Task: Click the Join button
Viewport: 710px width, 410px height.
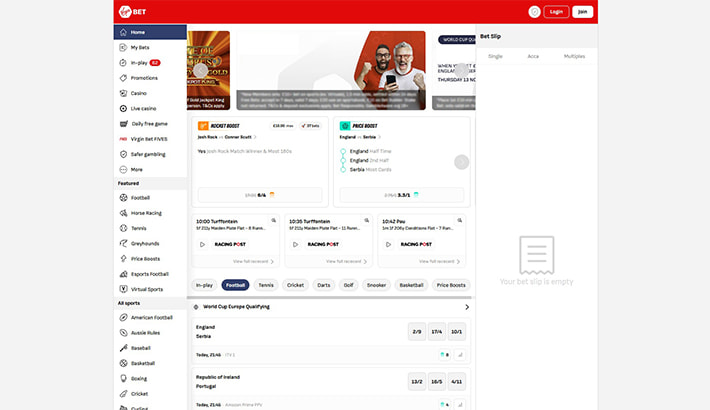Action: (582, 12)
